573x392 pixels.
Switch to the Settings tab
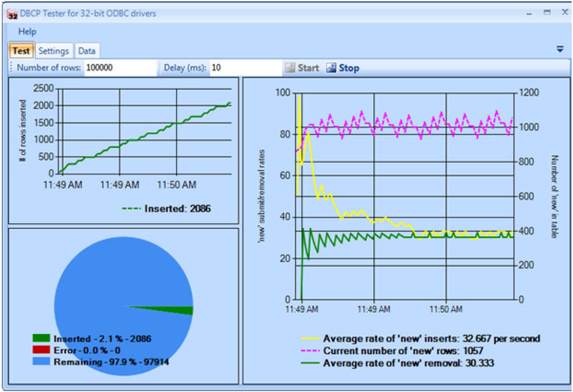pos(54,51)
